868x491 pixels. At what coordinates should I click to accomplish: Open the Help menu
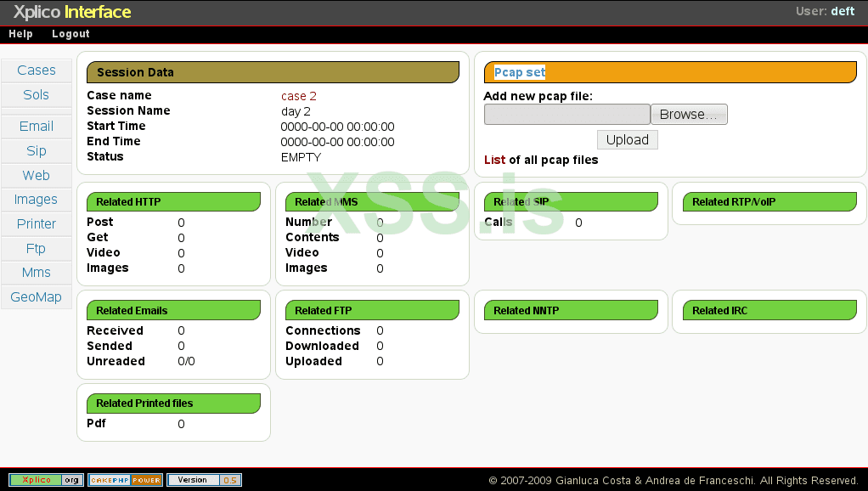point(20,33)
